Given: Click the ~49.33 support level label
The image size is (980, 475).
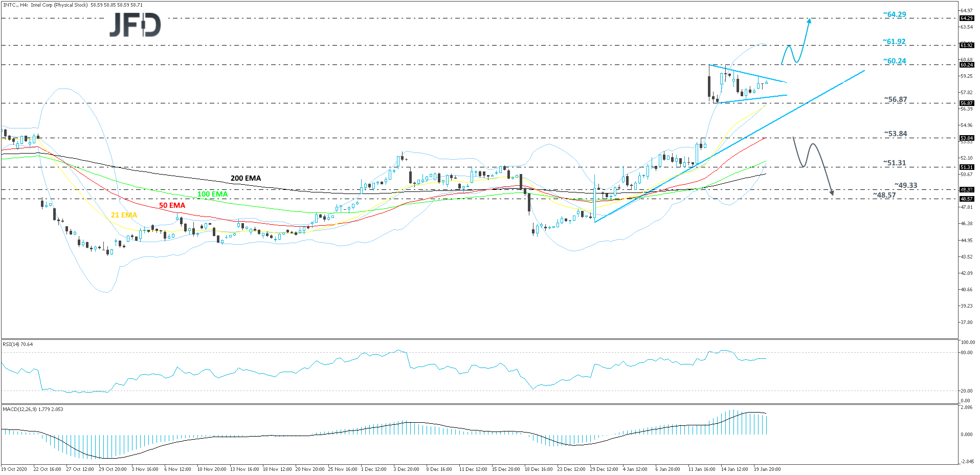Looking at the screenshot, I should [x=905, y=185].
